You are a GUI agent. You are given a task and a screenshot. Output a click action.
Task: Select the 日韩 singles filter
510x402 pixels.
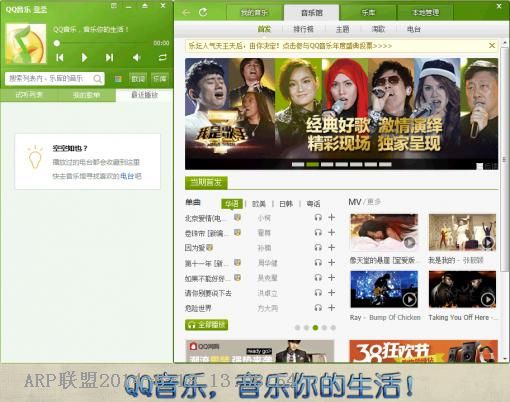(x=286, y=204)
